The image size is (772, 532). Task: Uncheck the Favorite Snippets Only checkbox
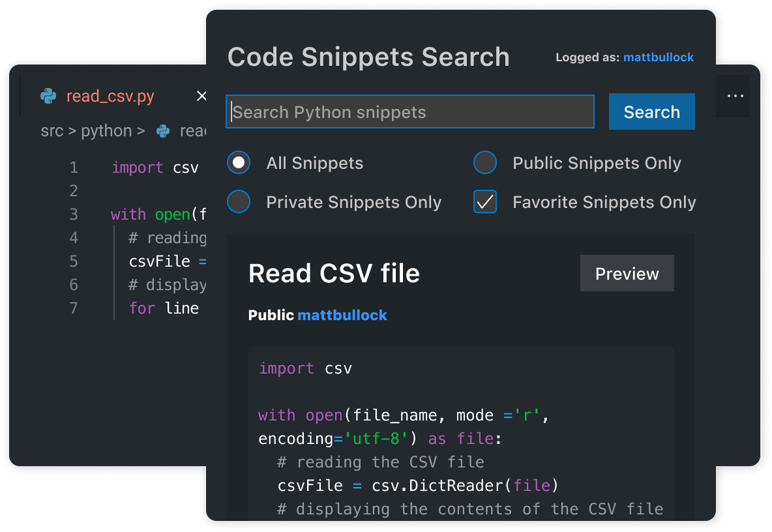[485, 201]
